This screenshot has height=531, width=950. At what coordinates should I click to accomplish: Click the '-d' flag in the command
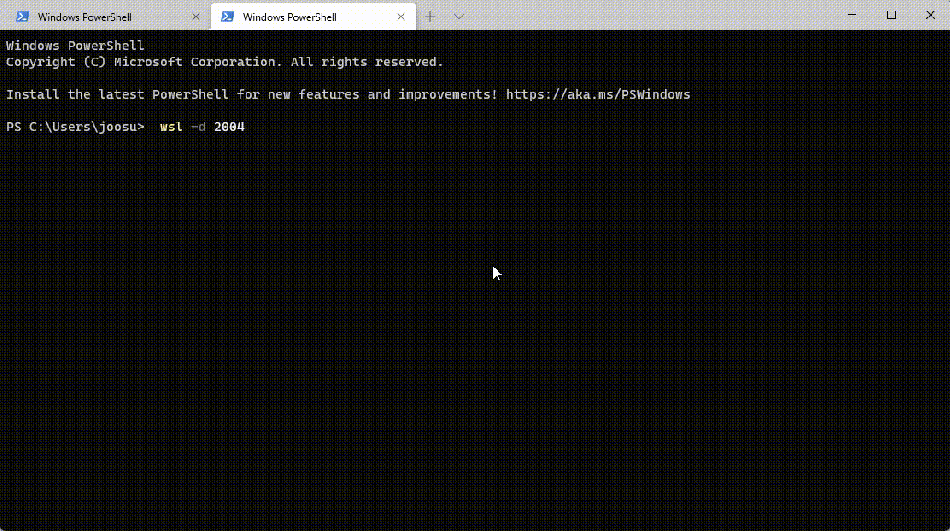[x=198, y=127]
